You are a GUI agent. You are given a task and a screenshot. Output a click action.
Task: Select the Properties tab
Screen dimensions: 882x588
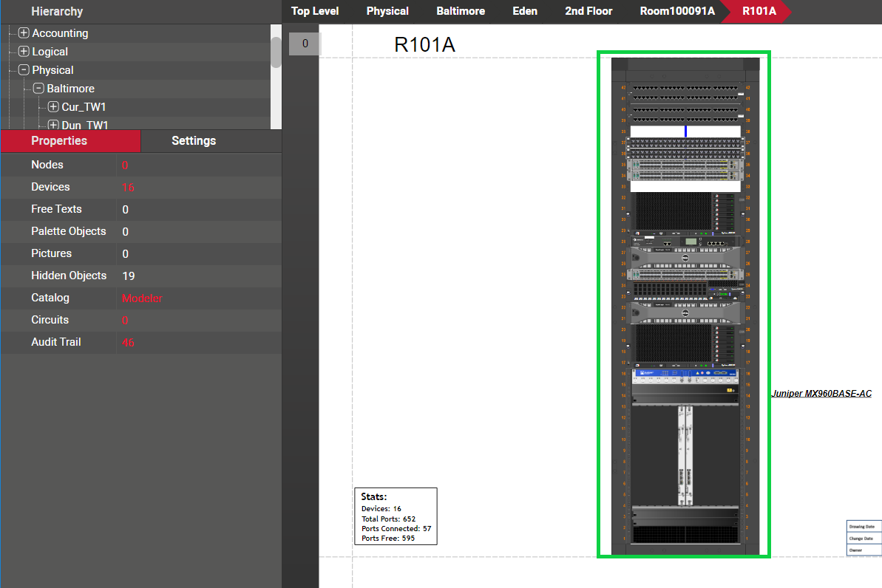tap(59, 141)
